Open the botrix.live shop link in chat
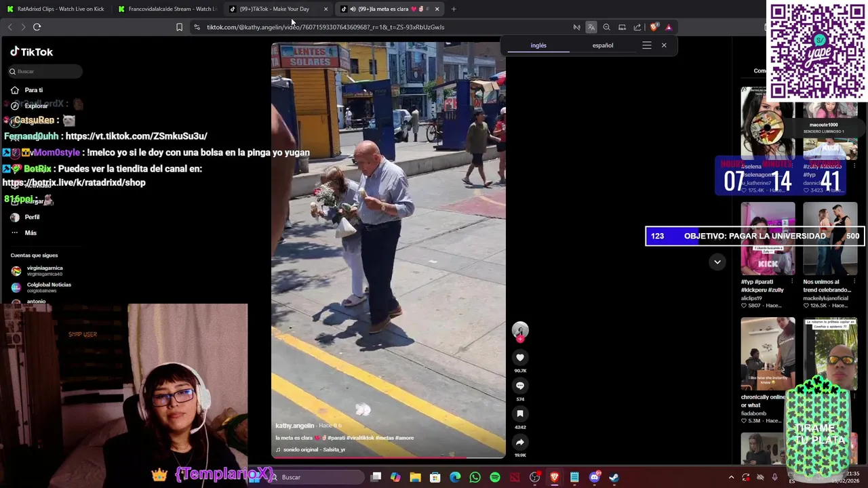 click(74, 182)
